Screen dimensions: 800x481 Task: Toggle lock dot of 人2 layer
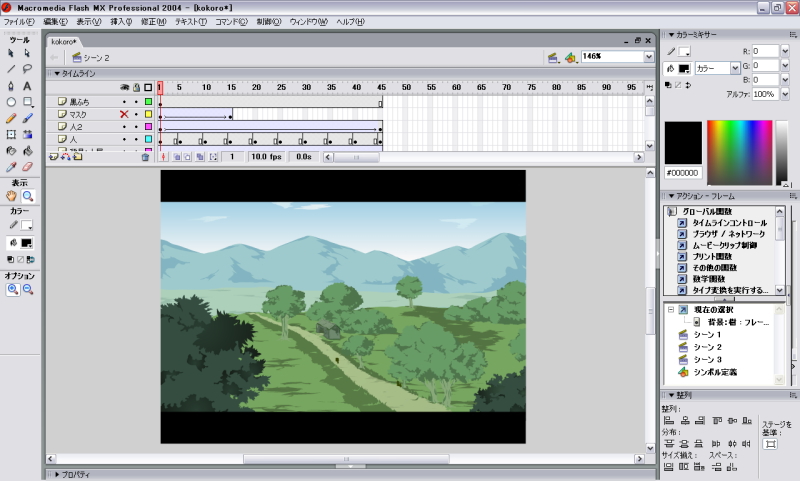click(136, 126)
